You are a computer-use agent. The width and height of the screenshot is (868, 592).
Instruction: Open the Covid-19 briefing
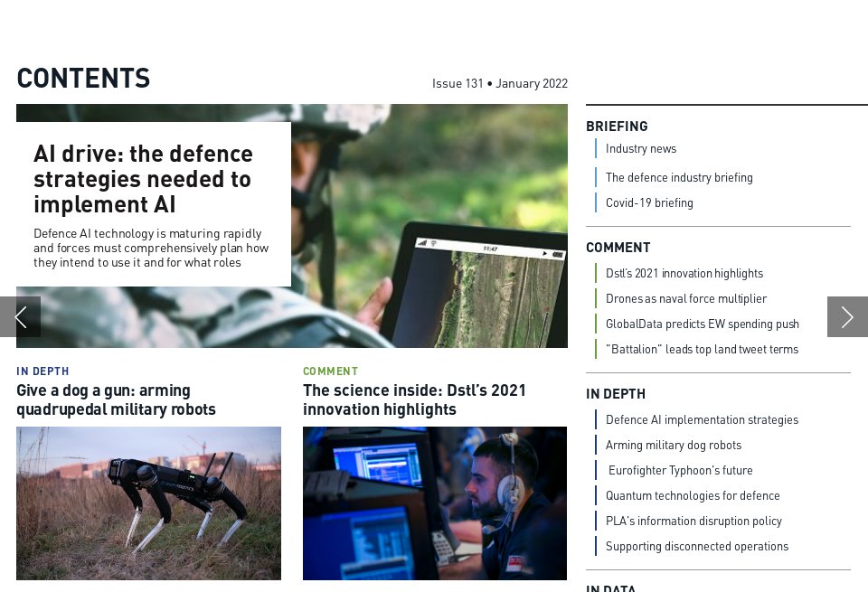pyautogui.click(x=649, y=202)
